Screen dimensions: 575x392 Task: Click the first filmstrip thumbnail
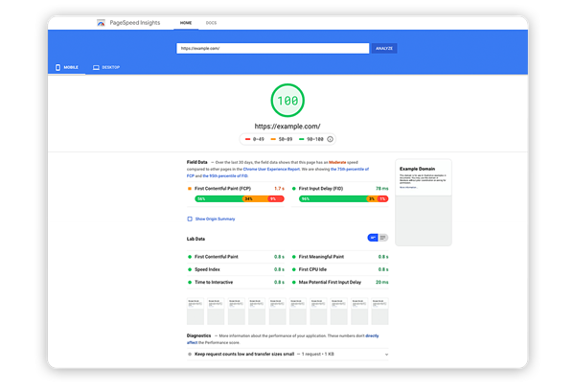tap(195, 311)
